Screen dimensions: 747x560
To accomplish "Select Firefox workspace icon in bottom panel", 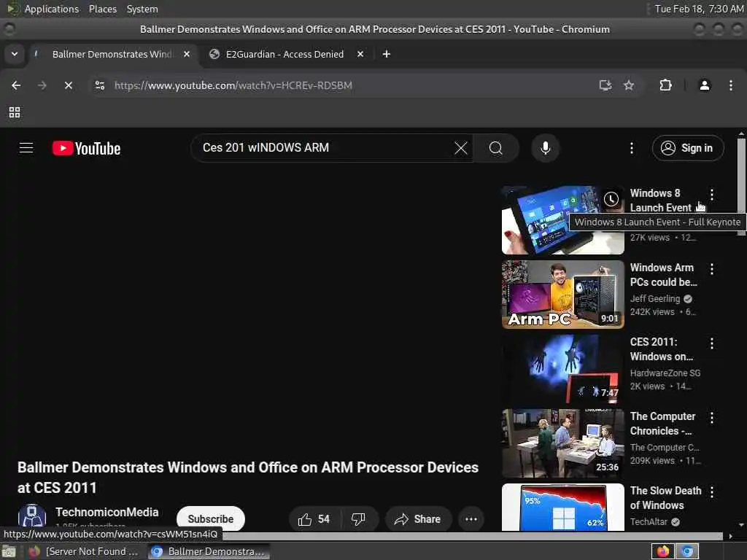I will (663, 551).
